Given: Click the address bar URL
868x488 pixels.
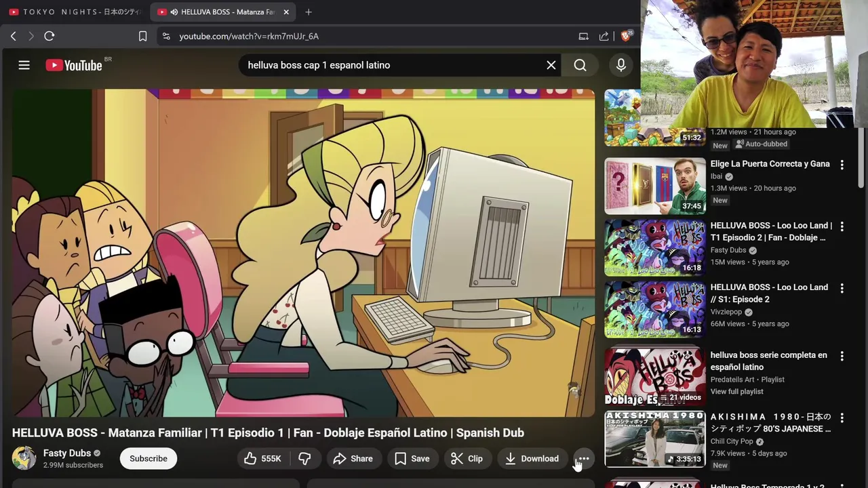Looking at the screenshot, I should (249, 36).
